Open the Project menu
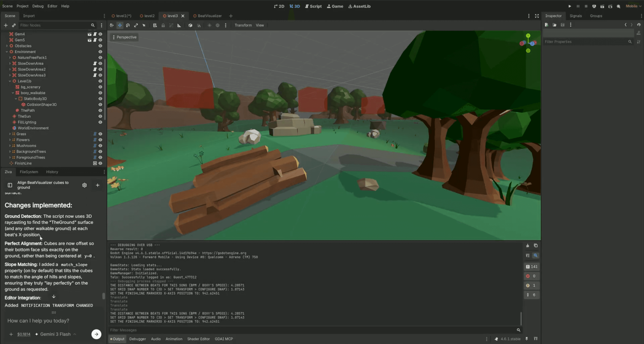This screenshot has width=644, height=344. coord(22,6)
